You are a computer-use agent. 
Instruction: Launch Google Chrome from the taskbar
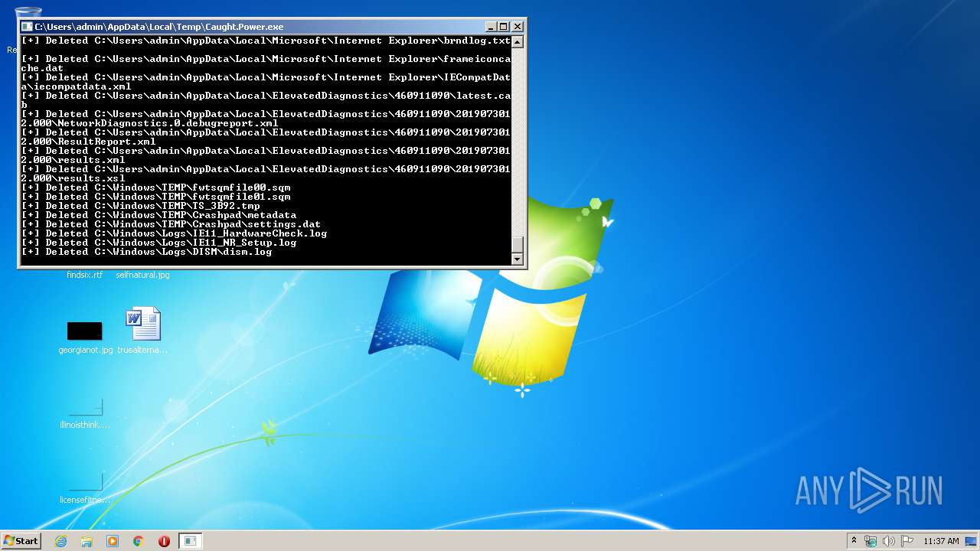pyautogui.click(x=139, y=541)
